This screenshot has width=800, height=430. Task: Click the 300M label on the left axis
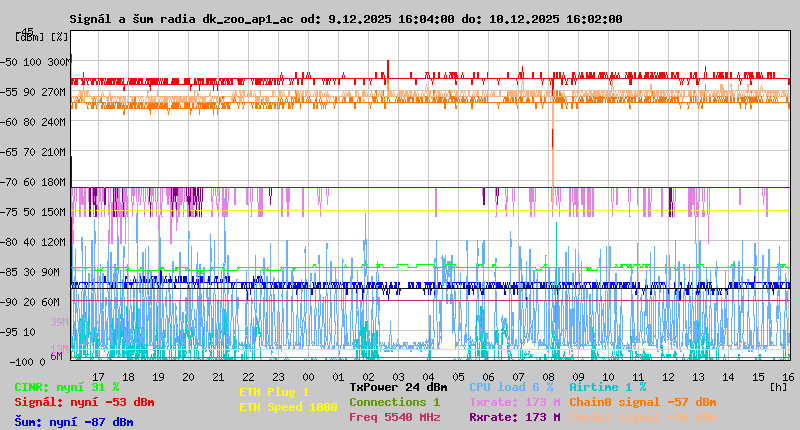click(x=60, y=62)
